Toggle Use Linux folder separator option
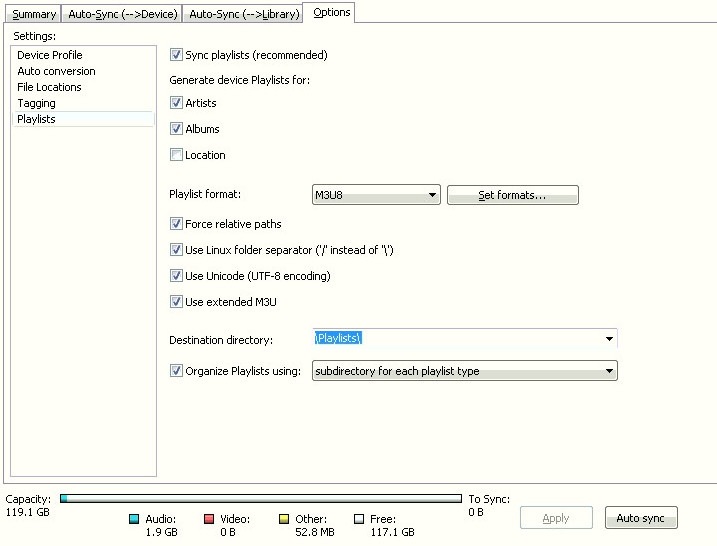The image size is (717, 546). 177,250
